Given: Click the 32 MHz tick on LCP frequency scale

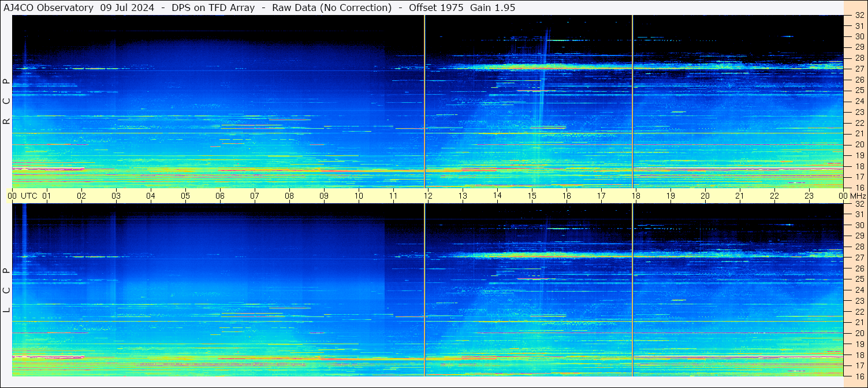Looking at the screenshot, I should point(859,203).
